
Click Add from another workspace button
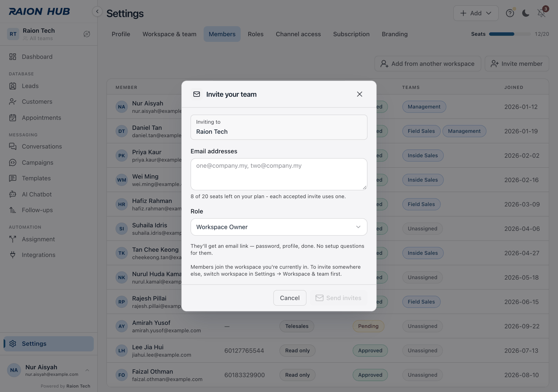[x=428, y=64]
